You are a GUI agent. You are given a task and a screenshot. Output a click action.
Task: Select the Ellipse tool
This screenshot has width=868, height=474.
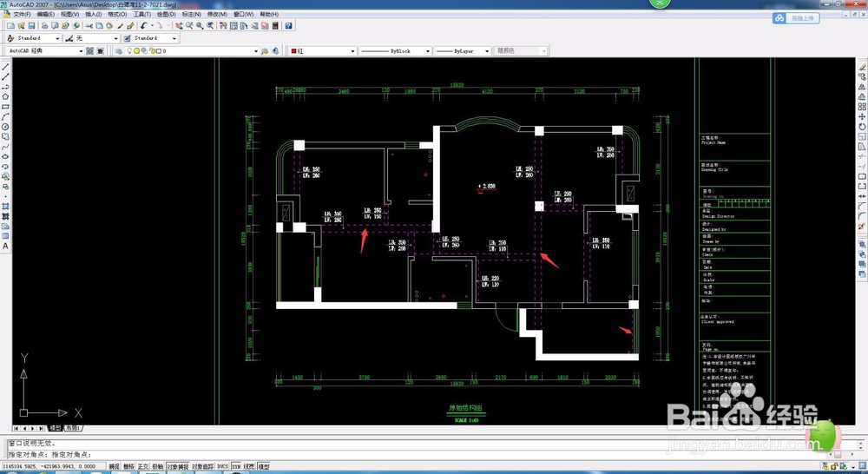point(5,157)
